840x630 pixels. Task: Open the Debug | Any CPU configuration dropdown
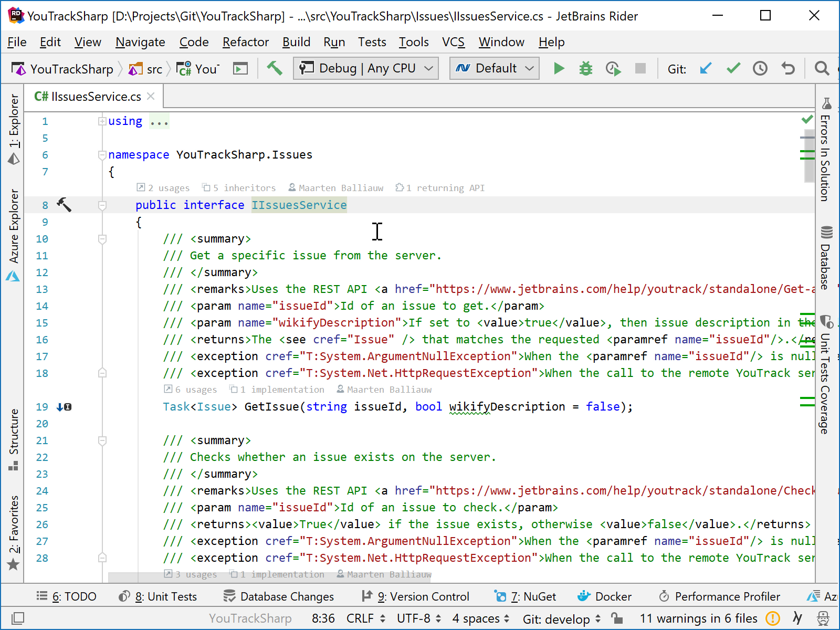(x=366, y=68)
